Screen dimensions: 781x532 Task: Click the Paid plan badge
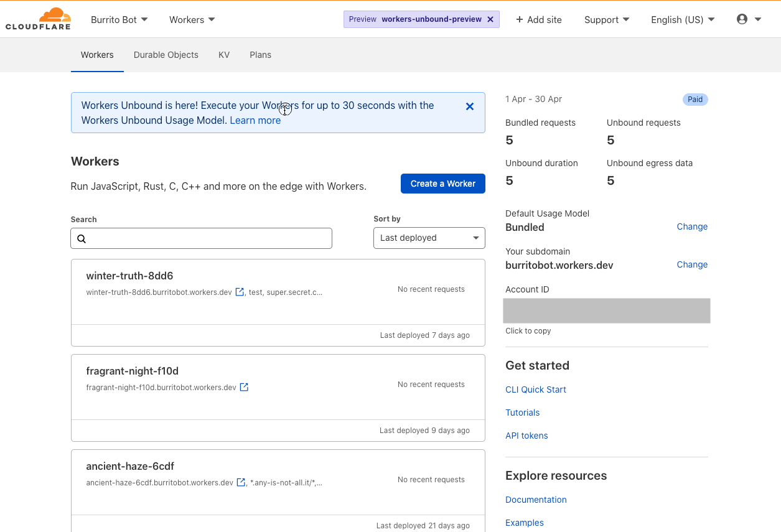point(695,100)
